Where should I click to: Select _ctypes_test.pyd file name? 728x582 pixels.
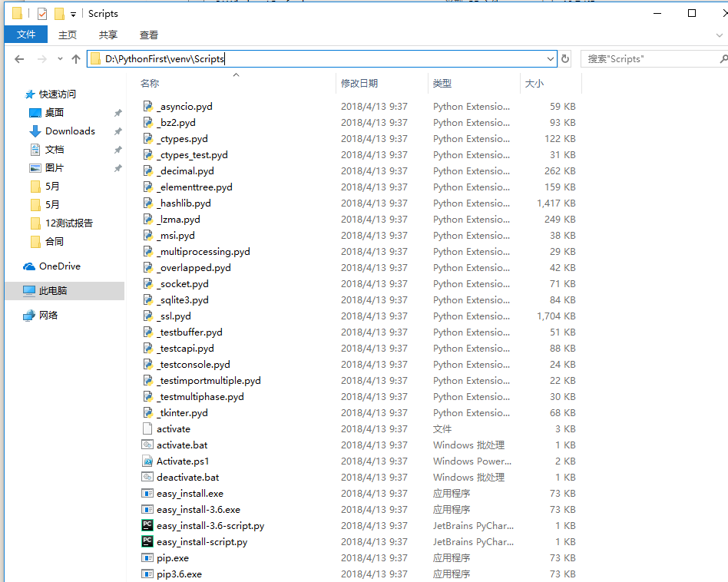pyautogui.click(x=192, y=155)
